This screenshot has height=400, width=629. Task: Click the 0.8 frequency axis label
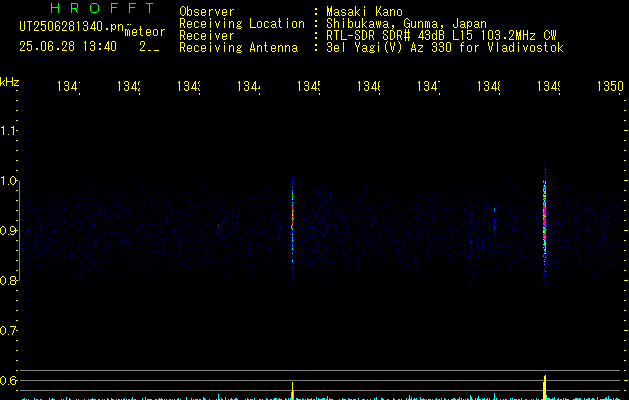coord(8,280)
